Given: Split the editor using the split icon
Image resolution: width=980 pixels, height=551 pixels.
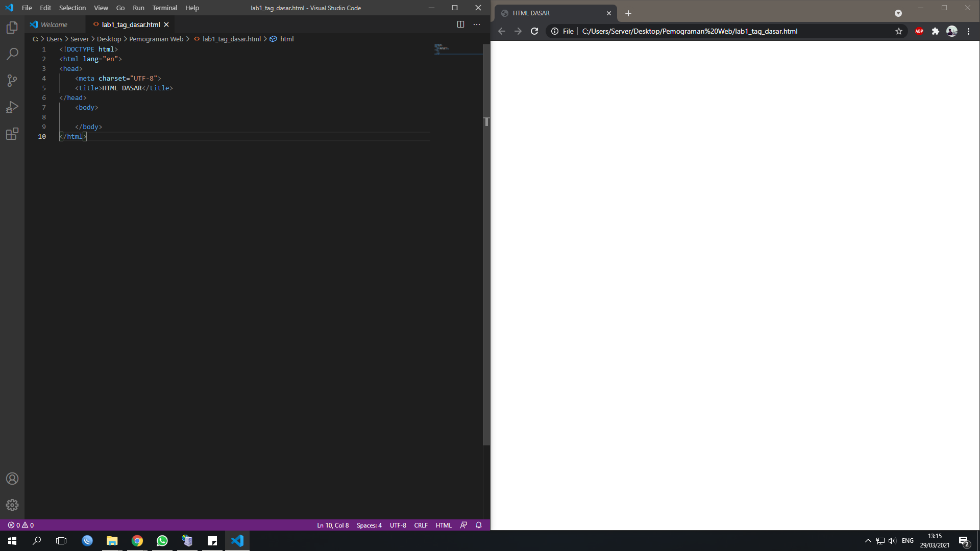Looking at the screenshot, I should [x=460, y=24].
